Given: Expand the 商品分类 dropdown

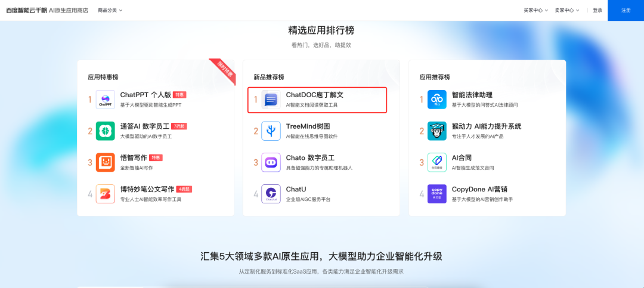Looking at the screenshot, I should tap(110, 10).
